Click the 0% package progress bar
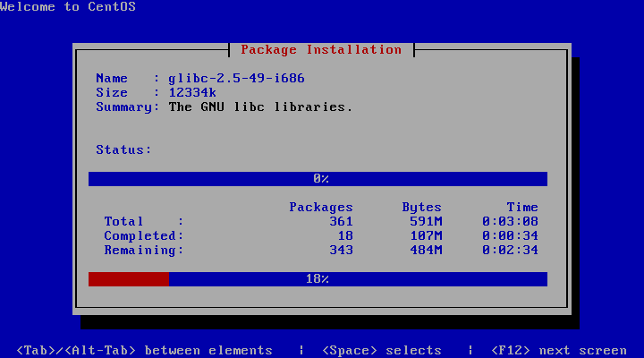This screenshot has height=358, width=644. 318,179
